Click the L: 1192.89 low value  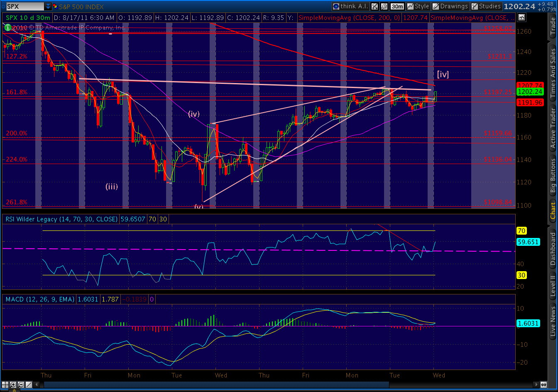208,17
